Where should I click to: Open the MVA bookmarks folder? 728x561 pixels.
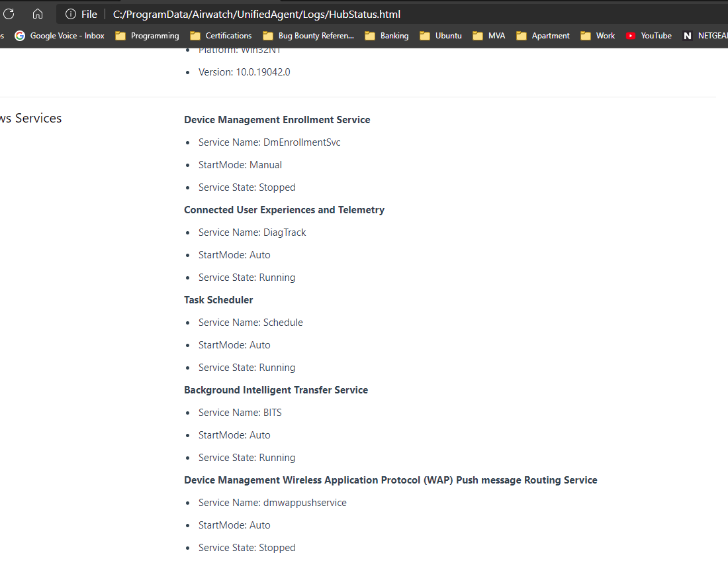pos(489,36)
